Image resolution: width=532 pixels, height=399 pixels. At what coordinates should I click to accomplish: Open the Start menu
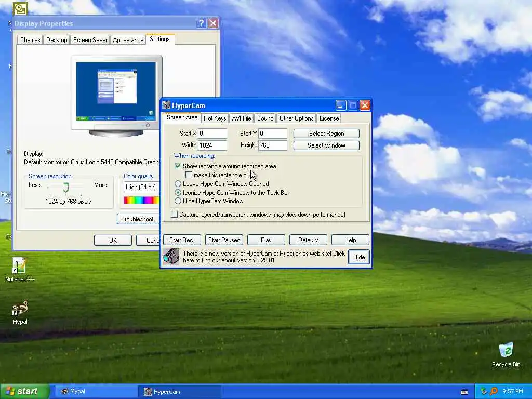[x=24, y=391]
